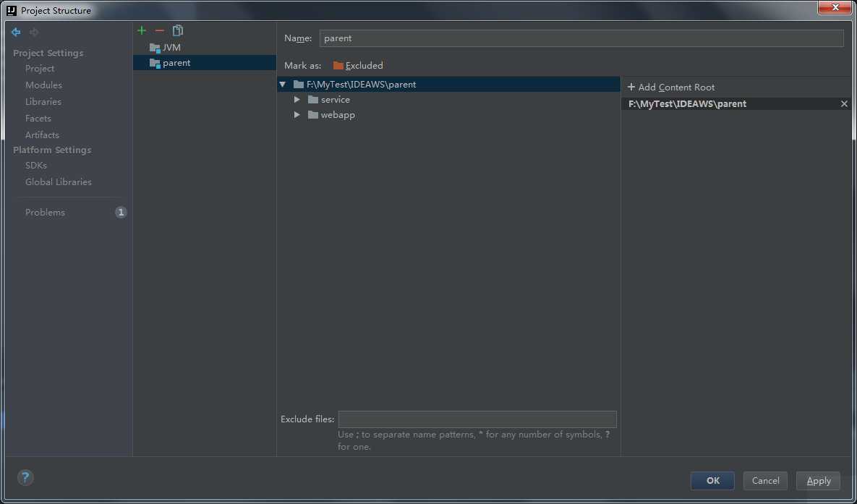Select the webapp folder row
The height and width of the screenshot is (504, 857).
tap(448, 115)
